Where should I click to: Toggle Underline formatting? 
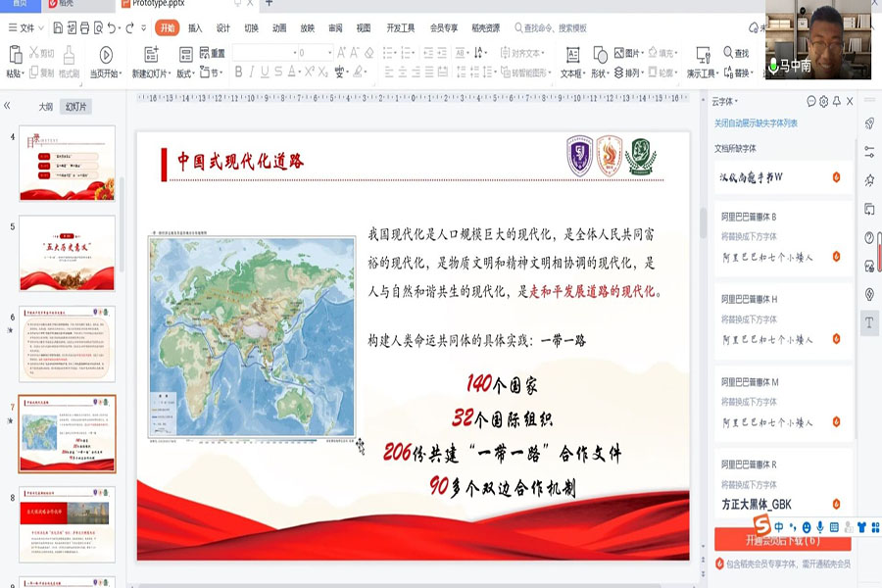265,72
